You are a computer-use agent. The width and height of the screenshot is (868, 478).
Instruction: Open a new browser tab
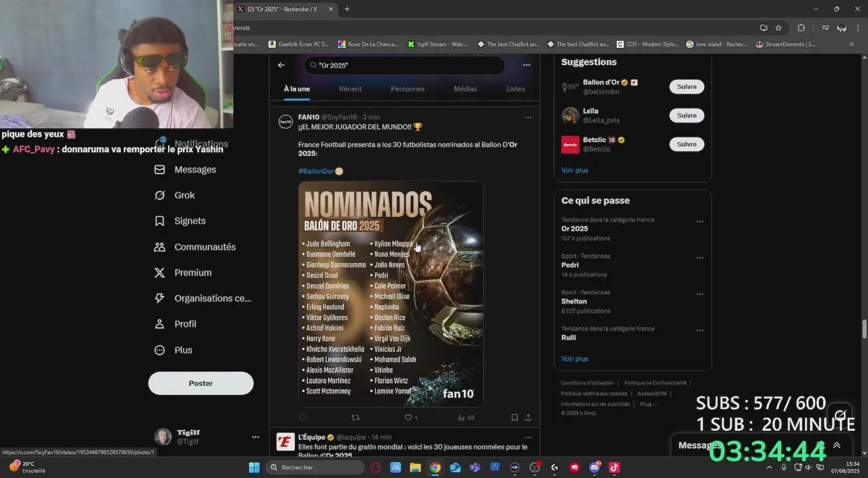coord(347,9)
